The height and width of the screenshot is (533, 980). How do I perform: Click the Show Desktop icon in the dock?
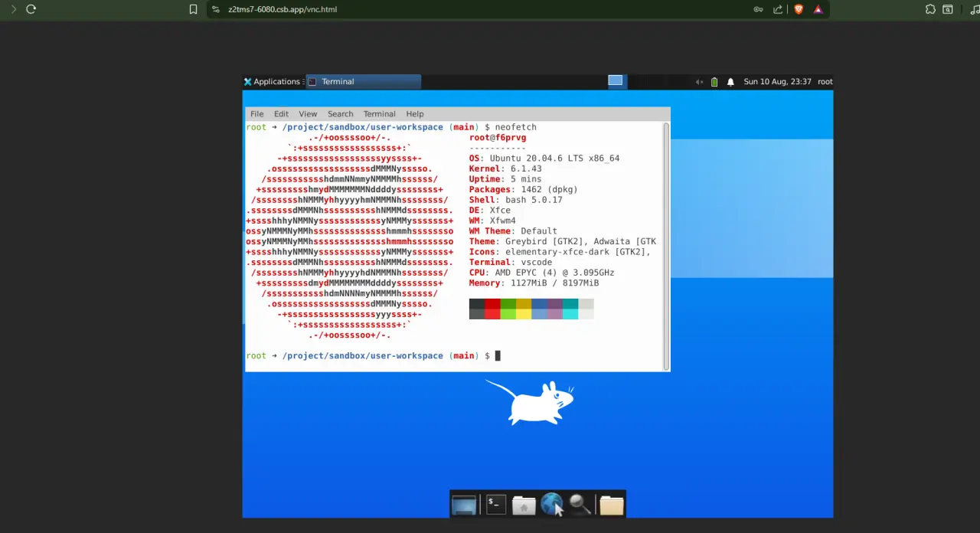[x=464, y=505]
